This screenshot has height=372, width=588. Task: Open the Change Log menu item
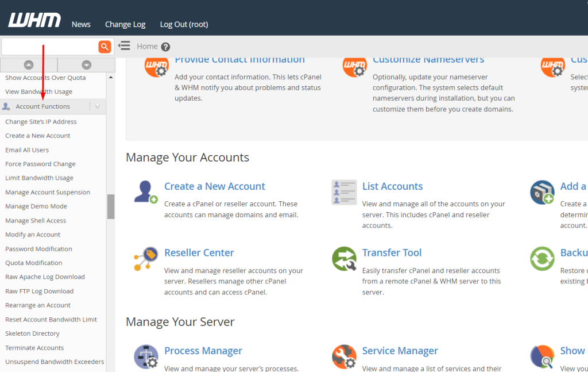(x=125, y=24)
